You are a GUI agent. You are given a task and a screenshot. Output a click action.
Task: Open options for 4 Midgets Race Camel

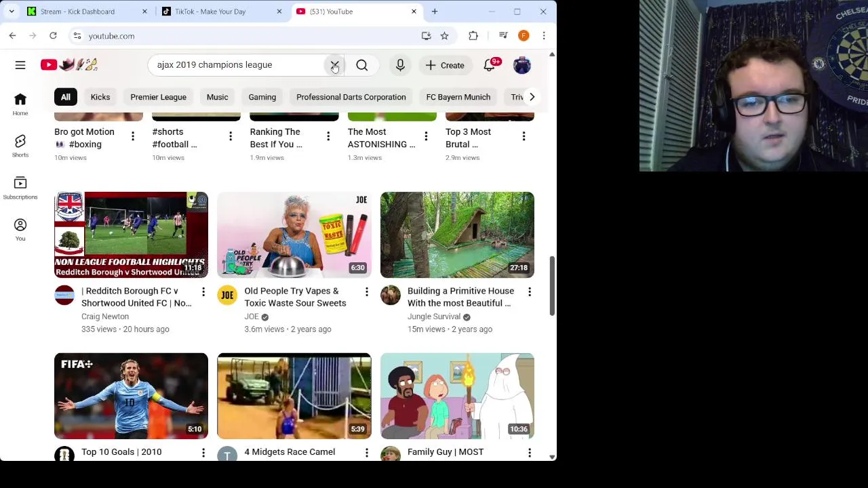367,452
